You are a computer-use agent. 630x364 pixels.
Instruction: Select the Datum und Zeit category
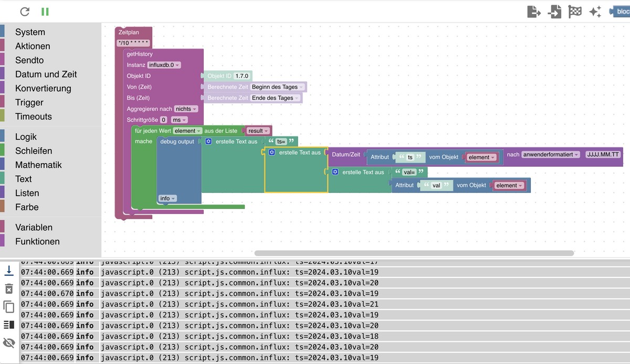(x=46, y=74)
